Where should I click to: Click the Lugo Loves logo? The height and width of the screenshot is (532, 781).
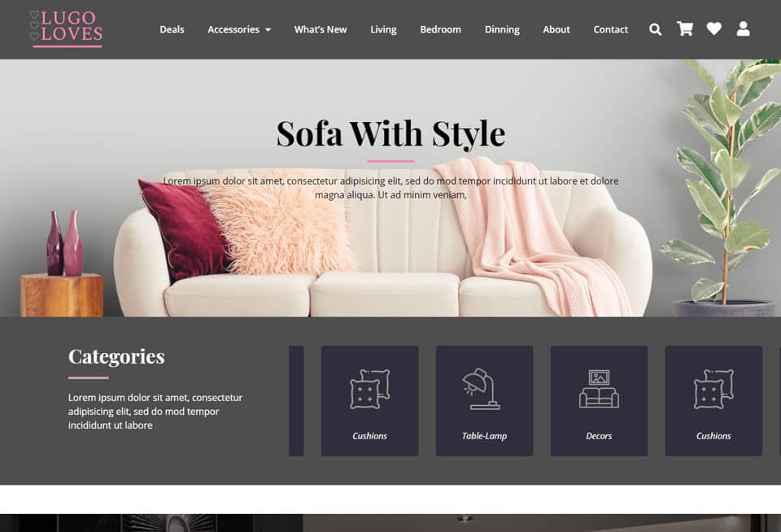coord(66,29)
